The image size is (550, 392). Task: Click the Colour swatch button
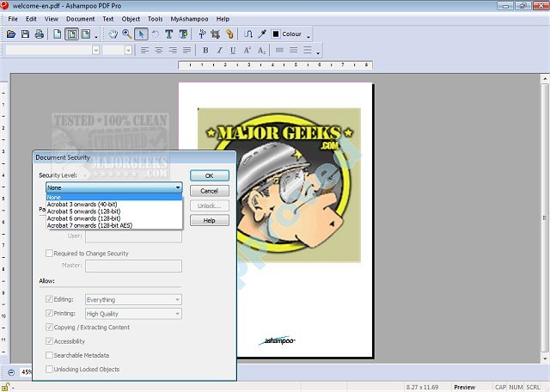(287, 34)
